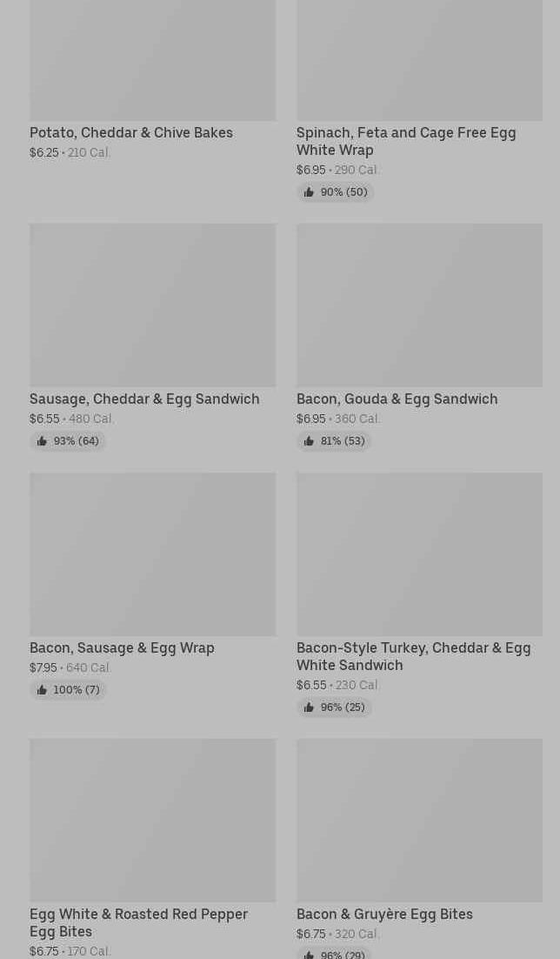Select Egg White & Roasted Red Pepper Egg Bites
This screenshot has height=959, width=560.
pyautogui.click(x=138, y=922)
